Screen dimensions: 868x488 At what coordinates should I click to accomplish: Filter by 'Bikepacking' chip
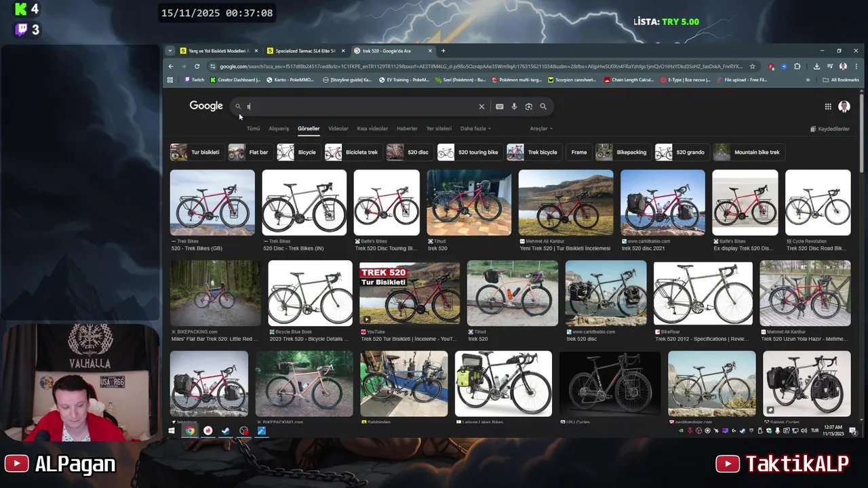[x=623, y=152]
